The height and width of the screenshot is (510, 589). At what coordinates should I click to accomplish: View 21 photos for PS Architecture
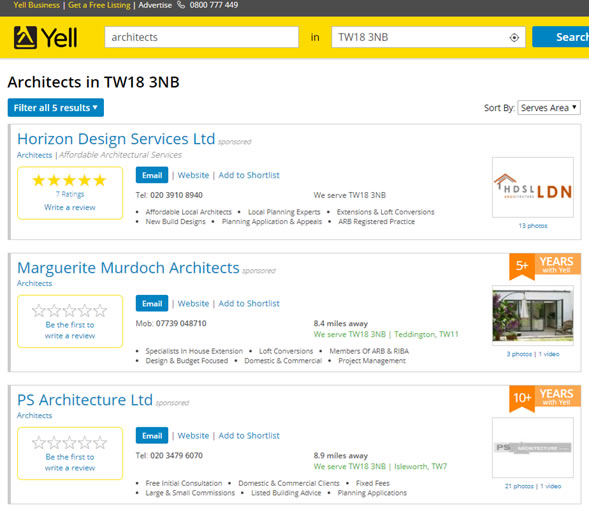point(519,486)
